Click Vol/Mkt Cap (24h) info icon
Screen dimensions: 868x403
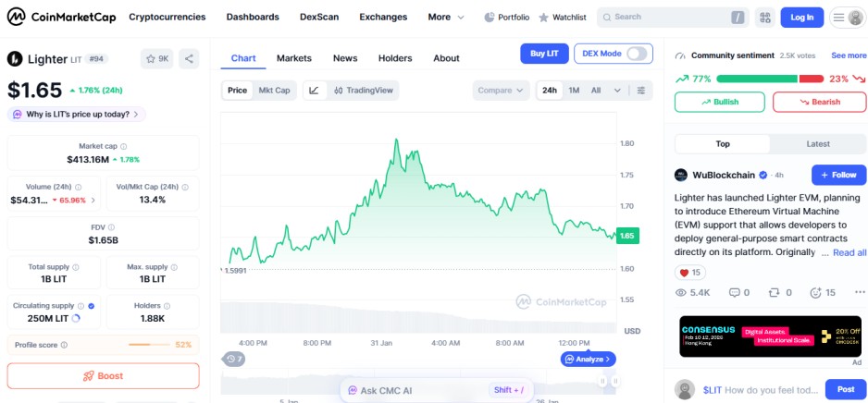click(185, 188)
